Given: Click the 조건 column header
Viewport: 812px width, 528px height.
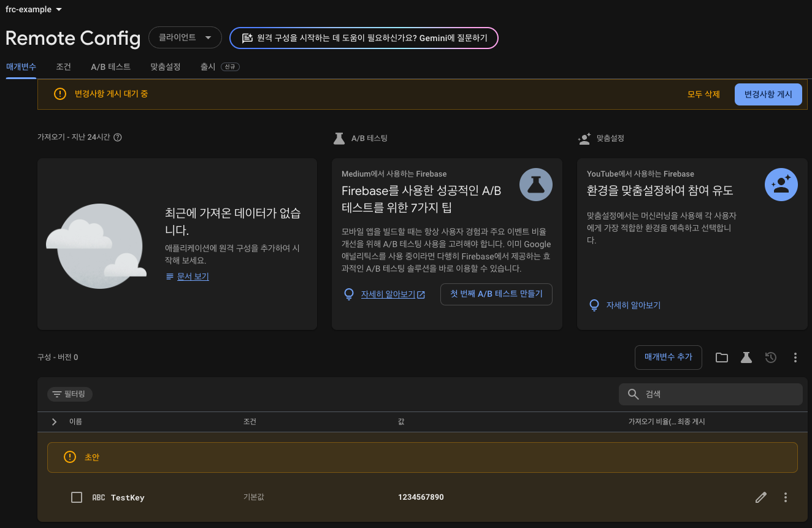Looking at the screenshot, I should click(x=250, y=422).
